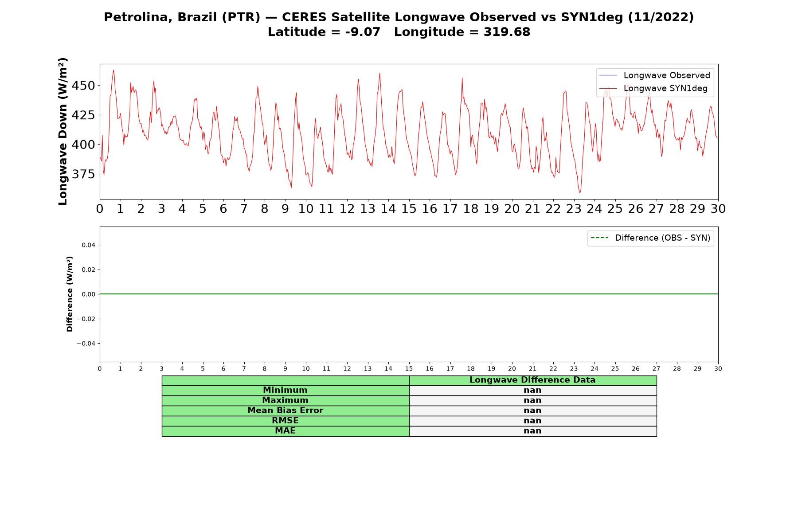
Task: Click the green zero difference line
Action: pos(409,294)
